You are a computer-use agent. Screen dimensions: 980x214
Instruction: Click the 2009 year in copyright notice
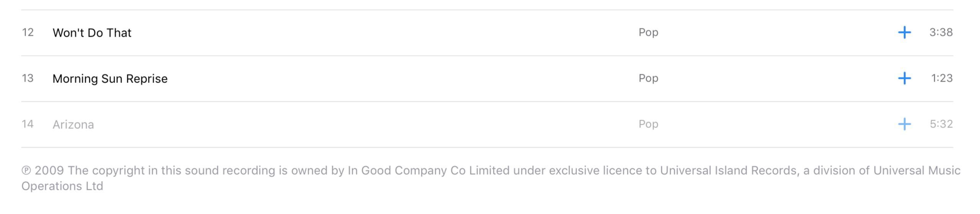(x=49, y=171)
